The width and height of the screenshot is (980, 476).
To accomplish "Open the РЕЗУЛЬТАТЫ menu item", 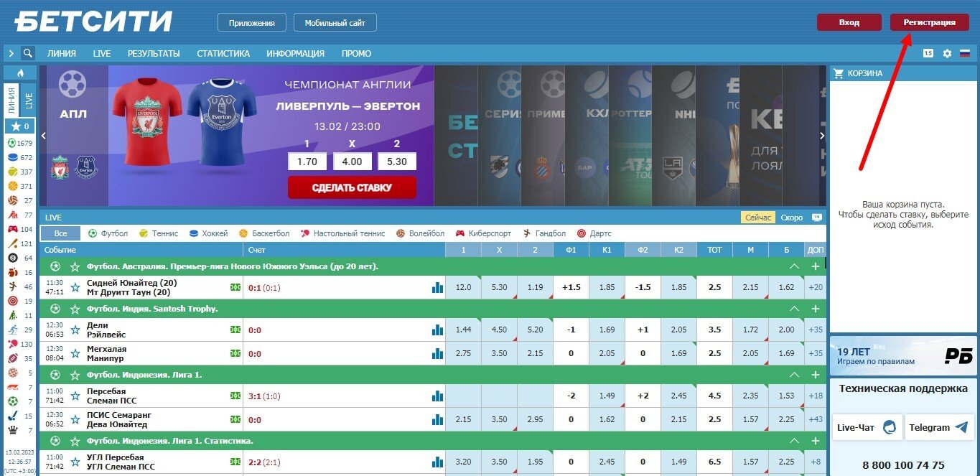I will click(x=154, y=53).
